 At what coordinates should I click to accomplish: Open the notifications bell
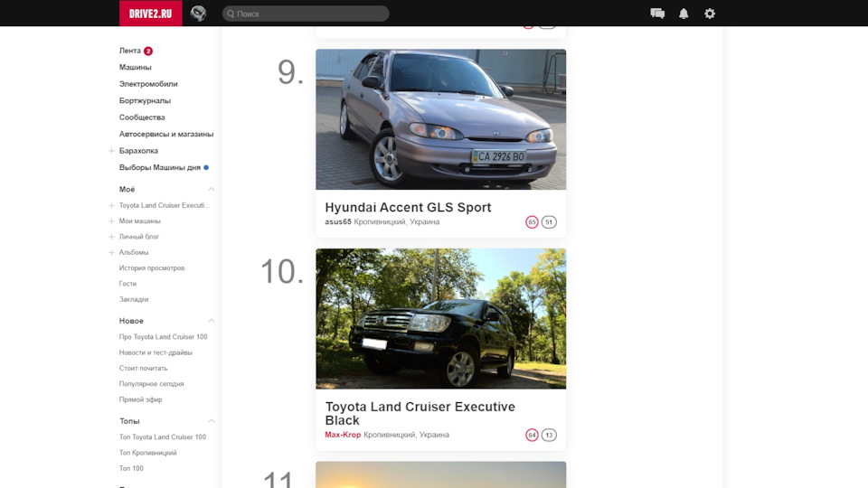coord(684,14)
